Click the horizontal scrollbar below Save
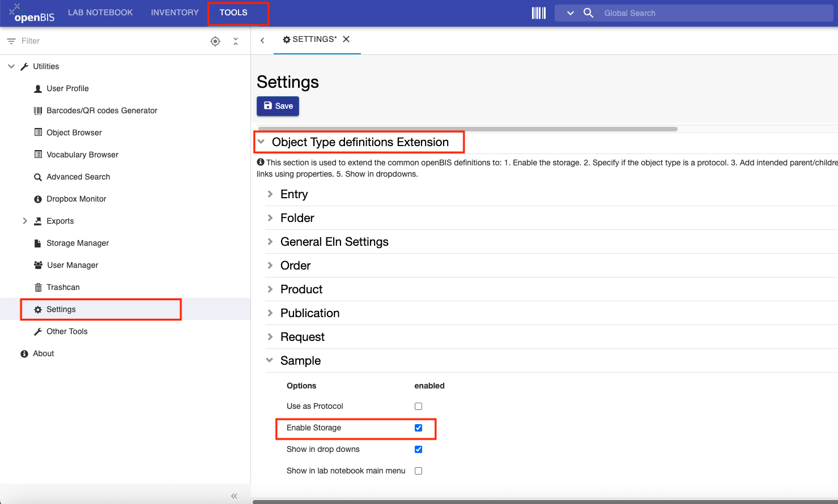The width and height of the screenshot is (838, 504). (x=467, y=129)
